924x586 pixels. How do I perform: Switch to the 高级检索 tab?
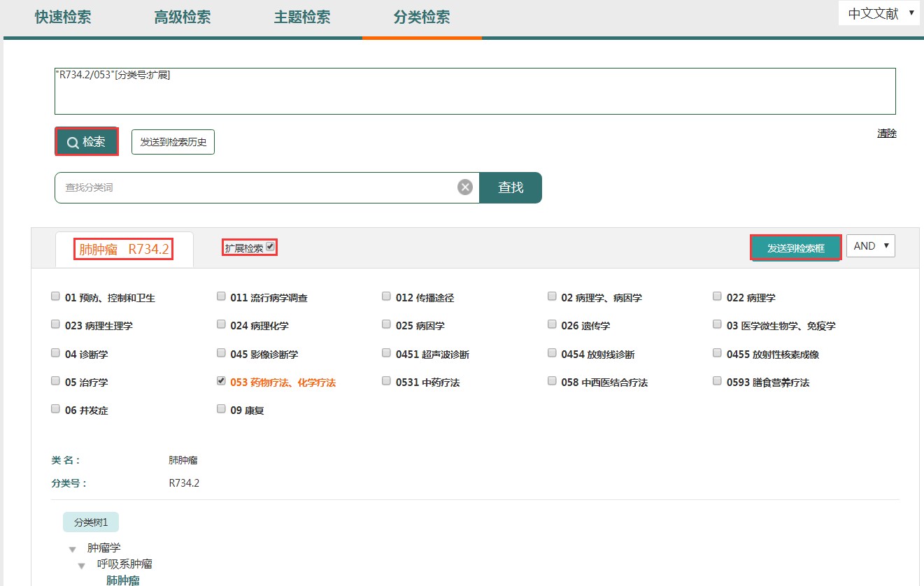point(182,17)
